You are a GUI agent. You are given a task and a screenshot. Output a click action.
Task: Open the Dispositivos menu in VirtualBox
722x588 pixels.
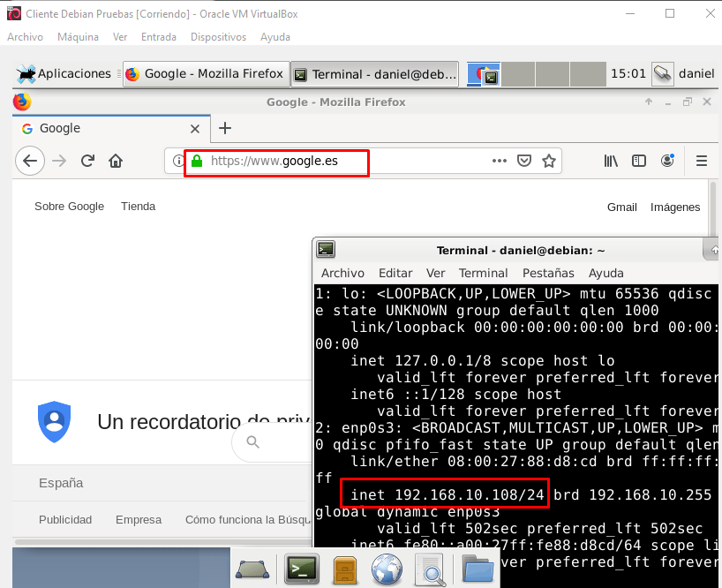point(218,37)
